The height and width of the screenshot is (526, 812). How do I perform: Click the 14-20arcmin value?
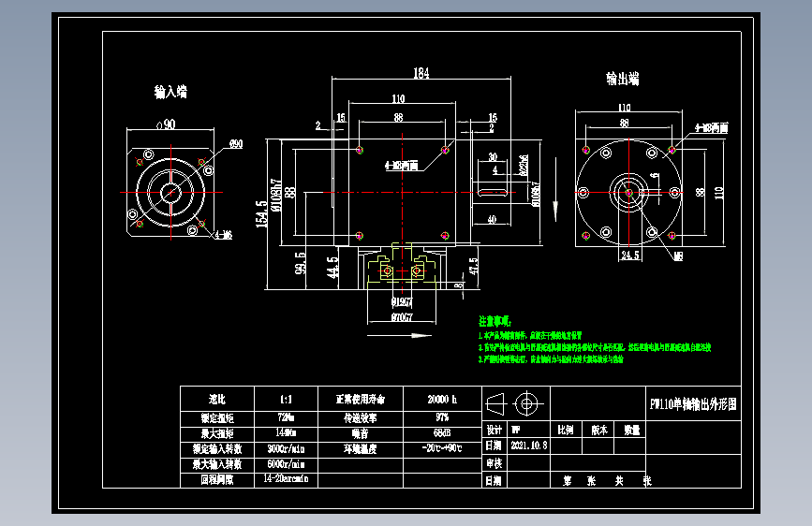[286, 479]
